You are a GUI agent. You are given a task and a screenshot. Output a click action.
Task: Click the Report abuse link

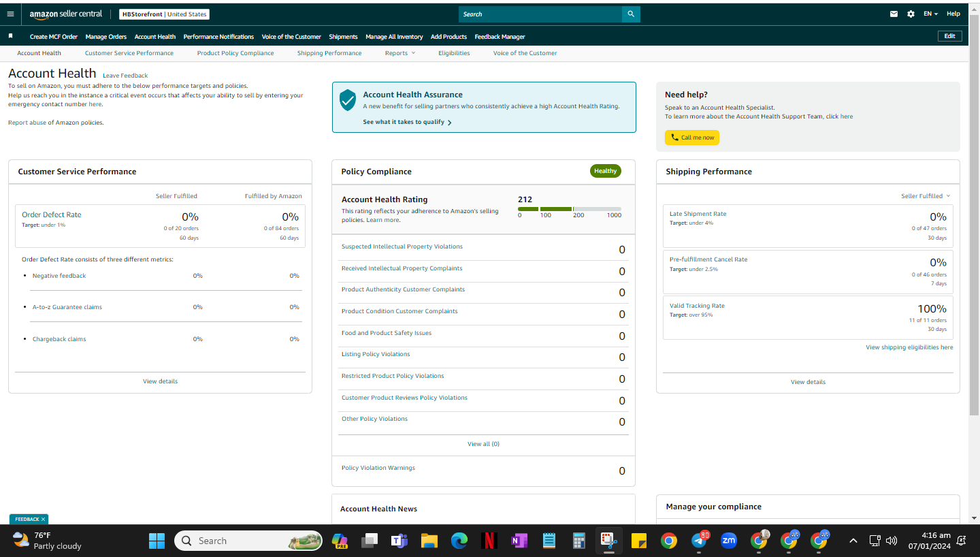(x=27, y=123)
